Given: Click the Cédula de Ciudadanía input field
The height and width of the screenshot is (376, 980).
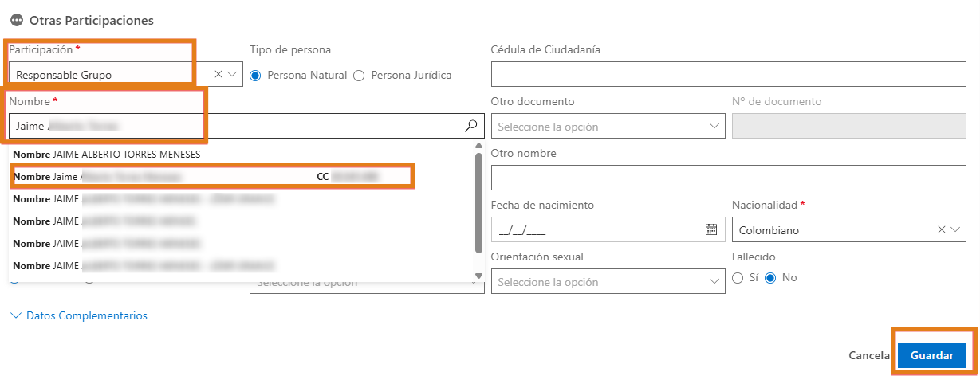Looking at the screenshot, I should [728, 74].
